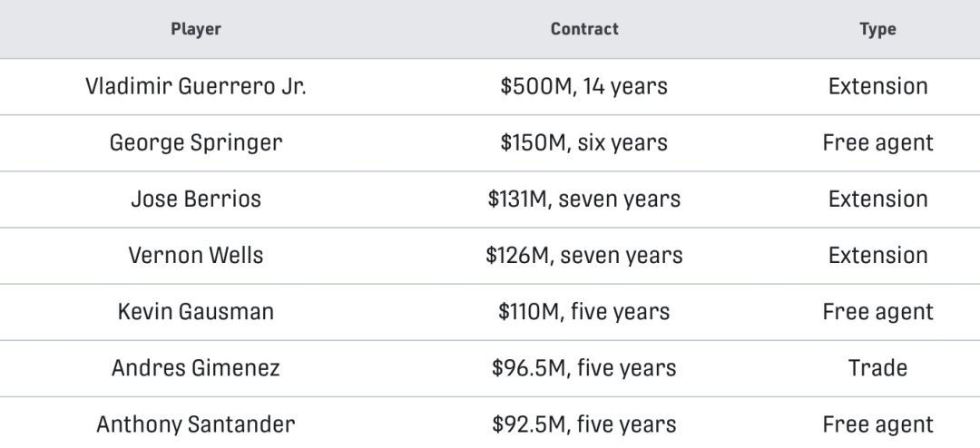The height and width of the screenshot is (448, 980).
Task: Click the Player column header
Action: (196, 29)
